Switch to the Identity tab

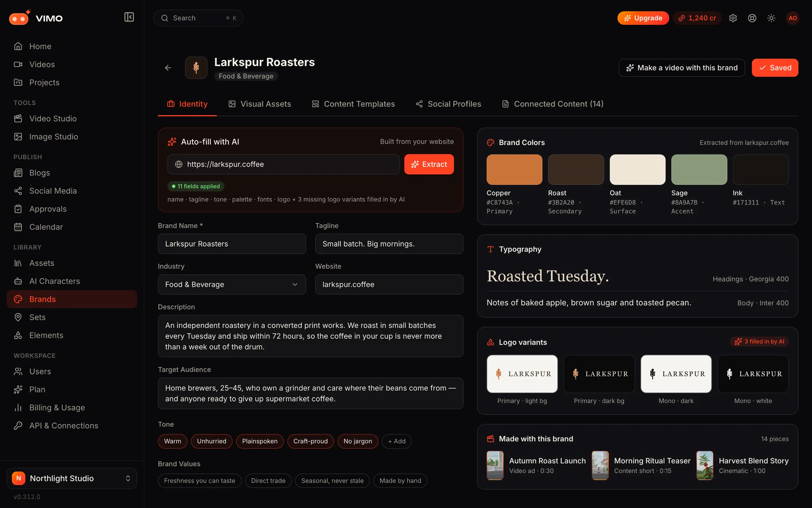coord(187,104)
